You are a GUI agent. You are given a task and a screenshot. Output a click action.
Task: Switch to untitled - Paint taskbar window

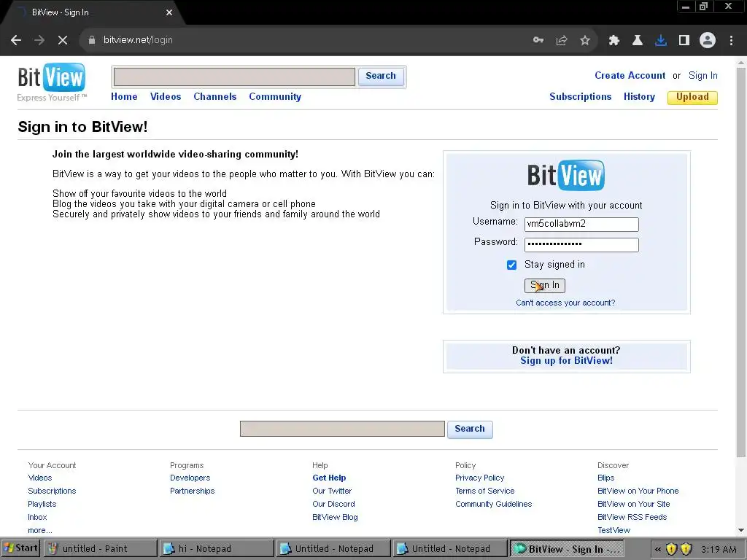[100, 548]
